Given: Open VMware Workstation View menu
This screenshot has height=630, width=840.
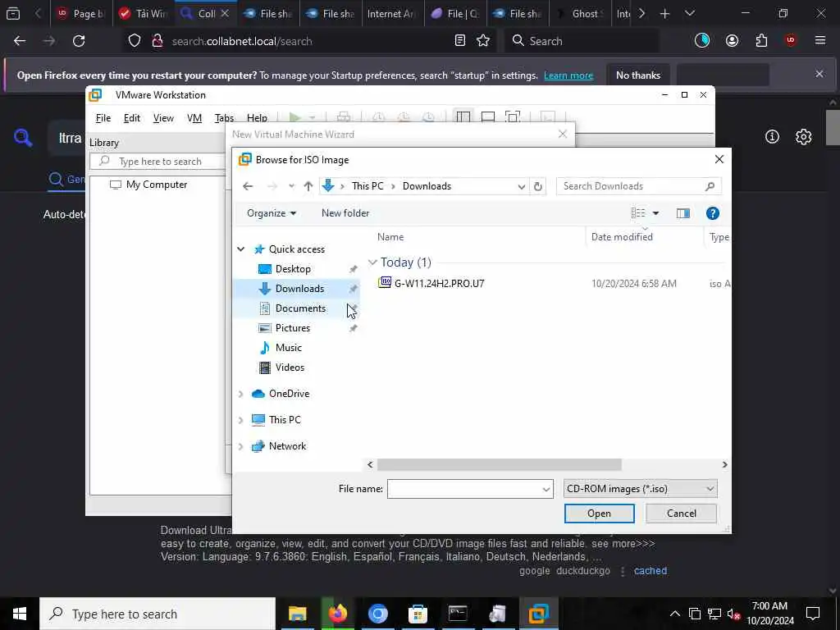Looking at the screenshot, I should click(x=163, y=118).
